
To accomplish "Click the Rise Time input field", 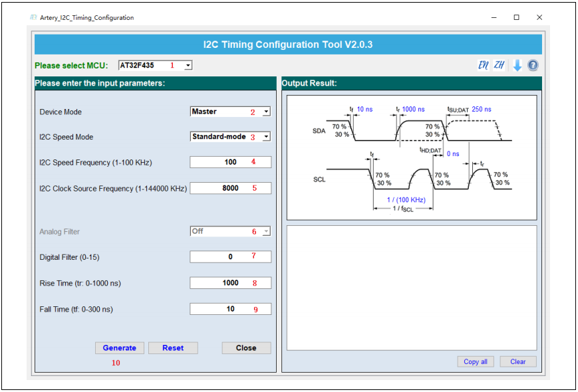I will tap(230, 282).
